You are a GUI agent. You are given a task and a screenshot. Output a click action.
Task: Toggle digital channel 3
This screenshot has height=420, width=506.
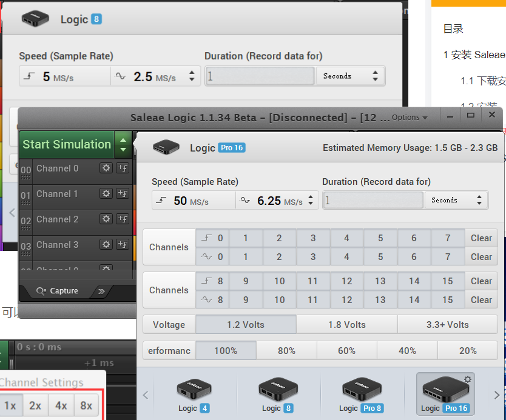313,238
